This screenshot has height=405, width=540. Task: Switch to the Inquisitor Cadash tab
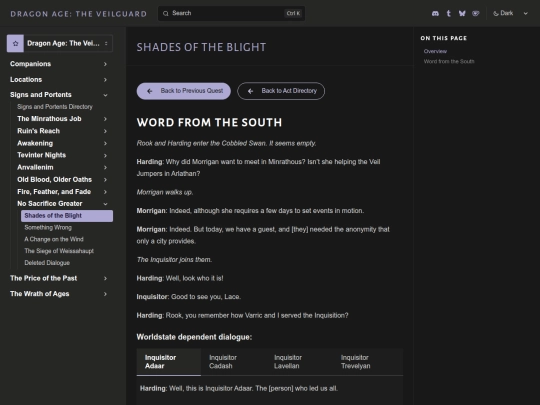point(223,362)
